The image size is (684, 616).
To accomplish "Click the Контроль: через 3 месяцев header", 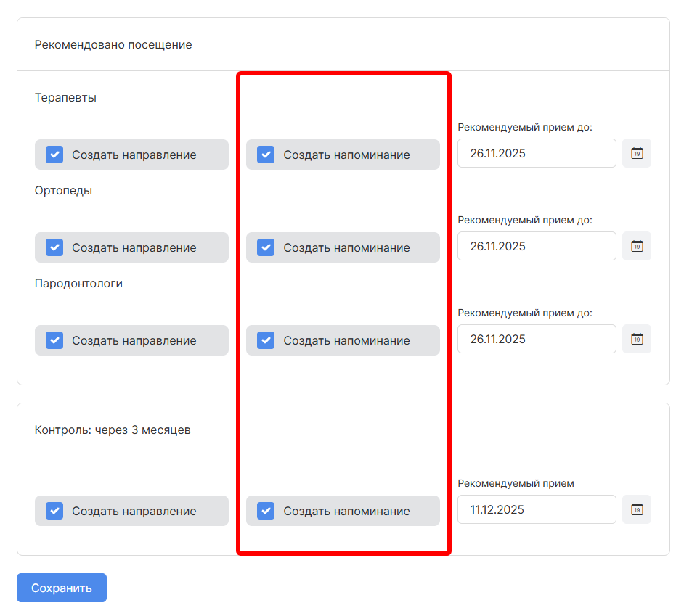I will 113,430.
